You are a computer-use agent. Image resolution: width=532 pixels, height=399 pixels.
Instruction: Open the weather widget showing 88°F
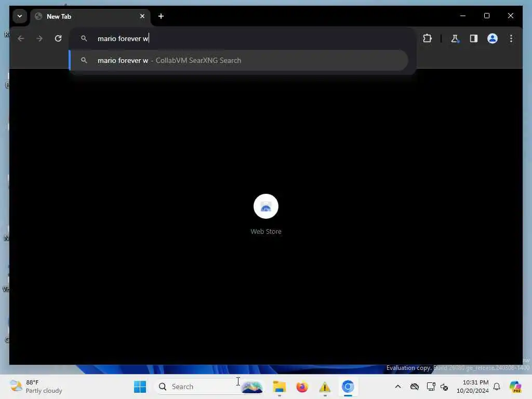point(36,387)
